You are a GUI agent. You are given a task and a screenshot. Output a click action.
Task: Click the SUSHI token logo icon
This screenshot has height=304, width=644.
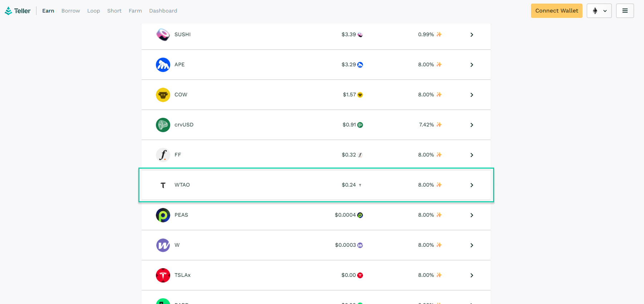coord(163,35)
